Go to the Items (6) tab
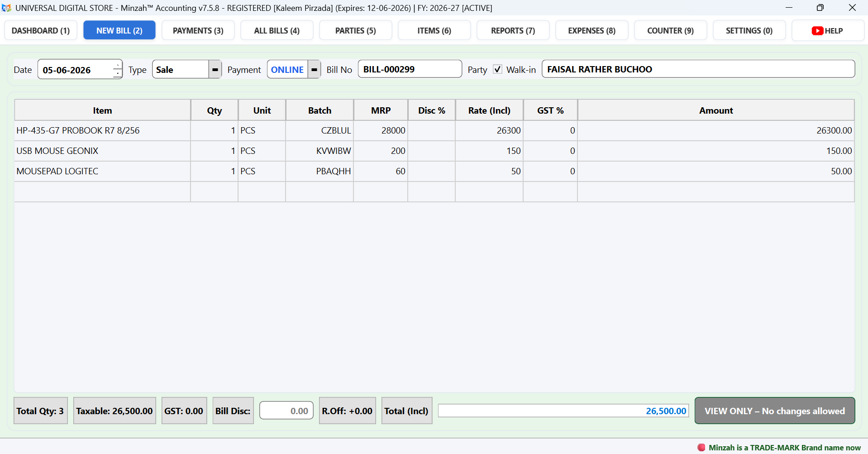Image resolution: width=868 pixels, height=454 pixels. [434, 30]
